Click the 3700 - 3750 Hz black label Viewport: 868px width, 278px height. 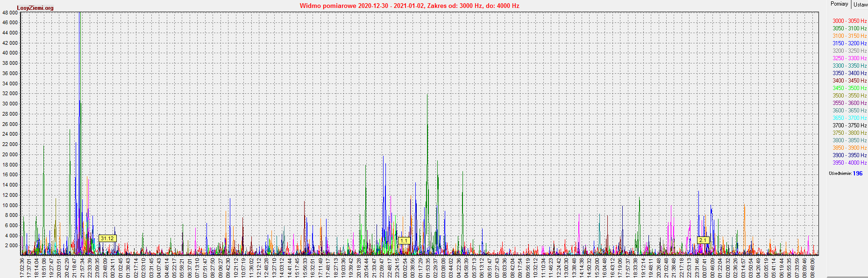coord(849,125)
